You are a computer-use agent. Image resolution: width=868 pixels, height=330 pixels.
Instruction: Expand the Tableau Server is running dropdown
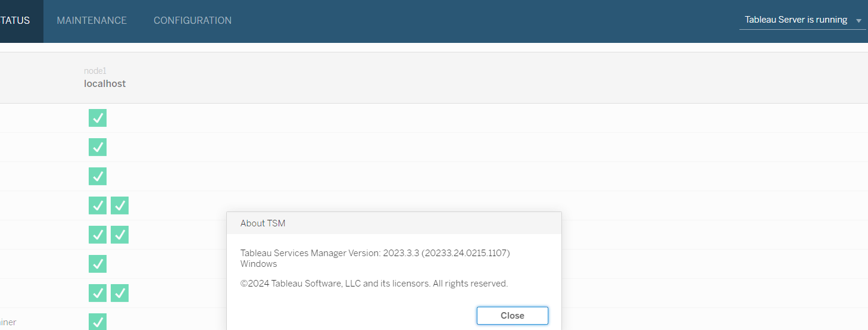(x=803, y=20)
